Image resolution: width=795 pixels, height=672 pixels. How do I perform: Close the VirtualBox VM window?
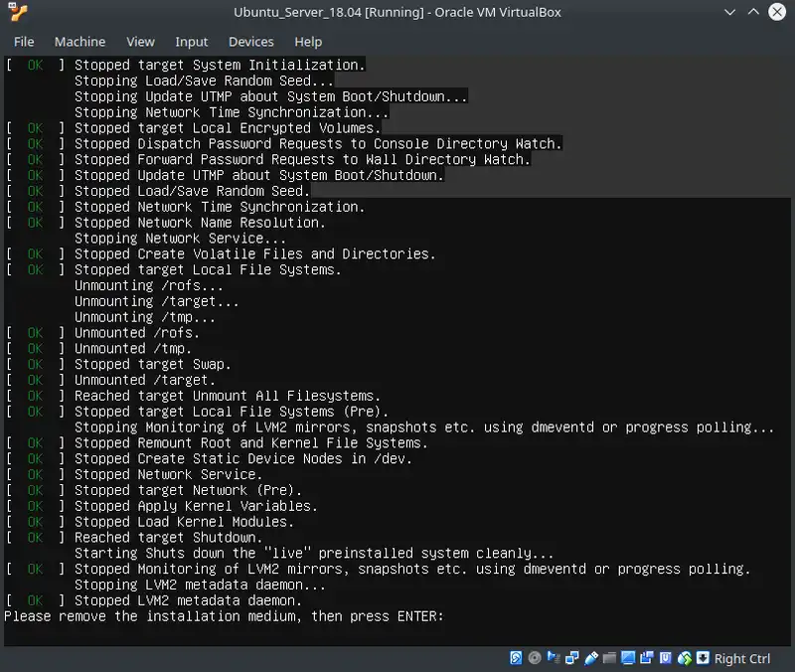pyautogui.click(x=775, y=13)
